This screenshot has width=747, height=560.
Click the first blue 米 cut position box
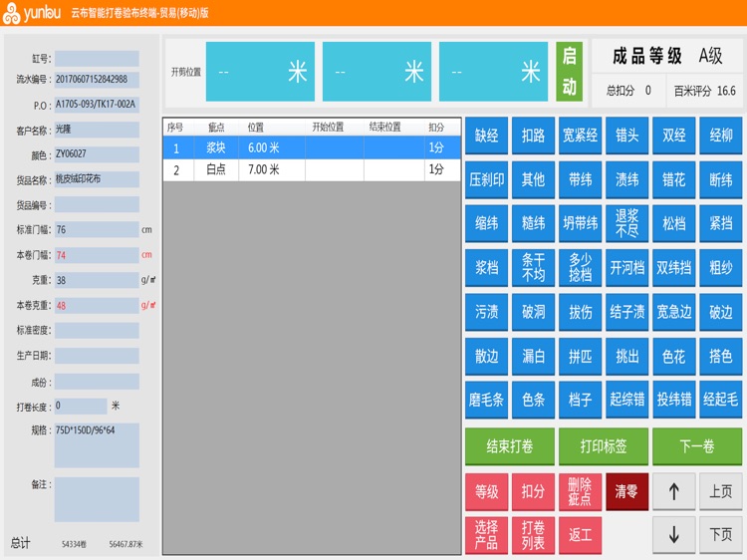point(260,72)
